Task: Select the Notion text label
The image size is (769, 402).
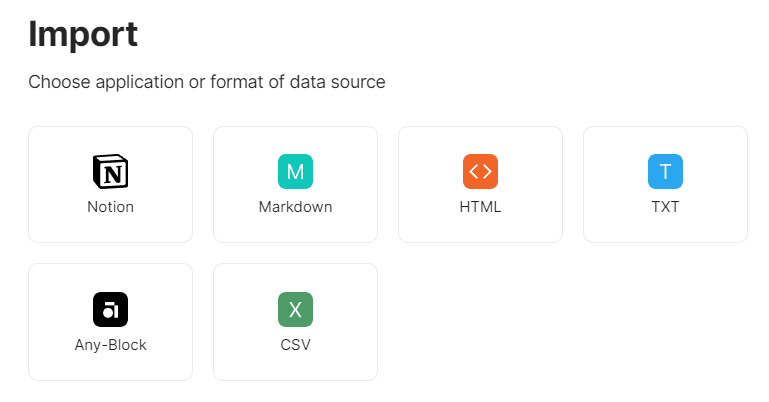Action: tap(110, 207)
